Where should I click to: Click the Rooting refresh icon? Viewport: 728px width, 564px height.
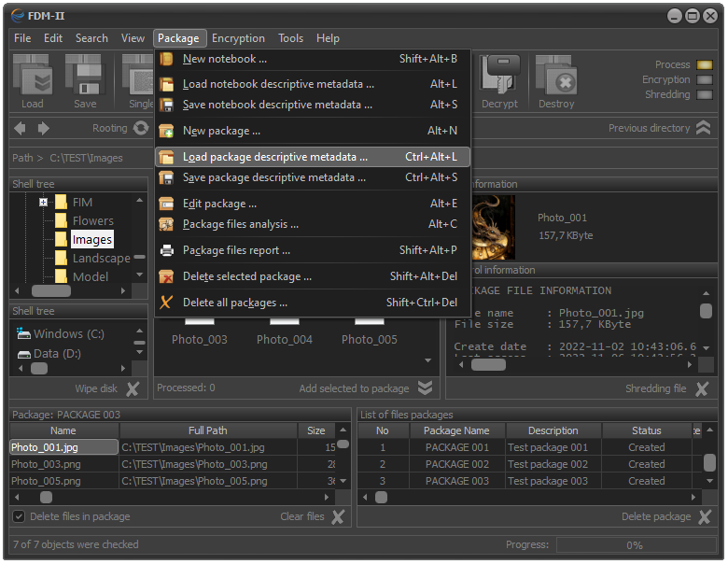pyautogui.click(x=141, y=128)
